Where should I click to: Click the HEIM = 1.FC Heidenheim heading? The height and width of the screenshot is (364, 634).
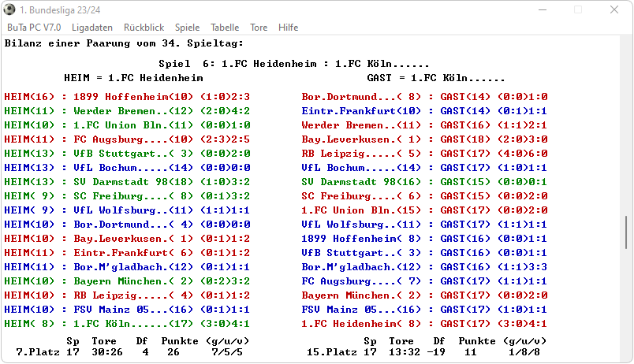[133, 78]
